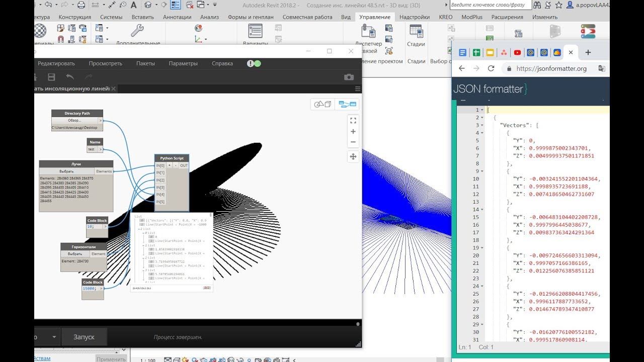Open the Revit coordinates icon dropdown arrow

pos(206,39)
